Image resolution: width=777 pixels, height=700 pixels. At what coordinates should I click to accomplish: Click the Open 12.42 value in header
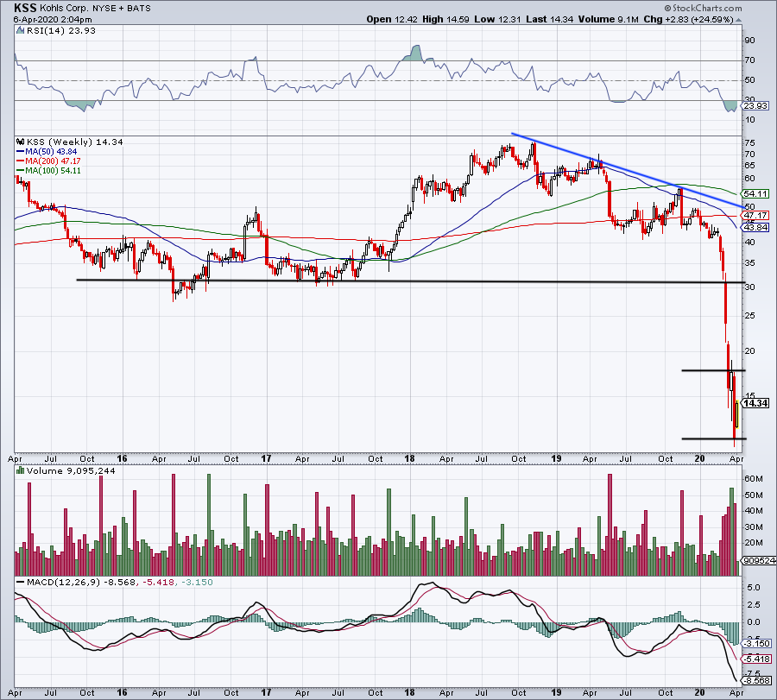[x=393, y=19]
